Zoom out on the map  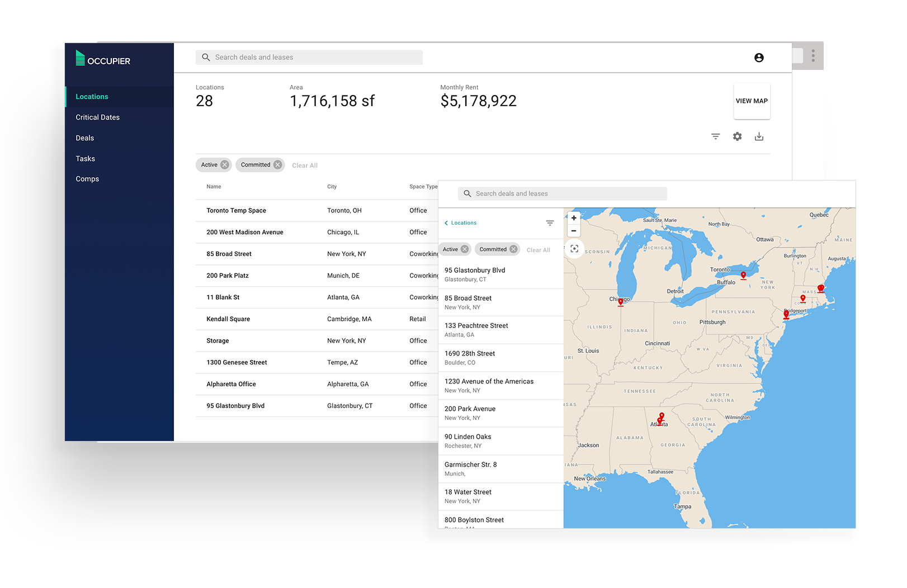coord(574,231)
